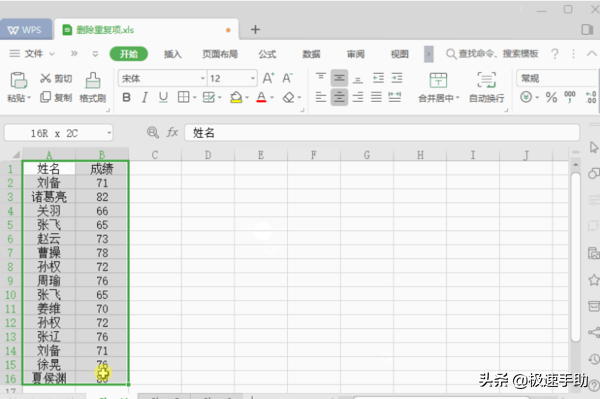Toggle underline formatting
The height and width of the screenshot is (399, 600).
[x=163, y=98]
